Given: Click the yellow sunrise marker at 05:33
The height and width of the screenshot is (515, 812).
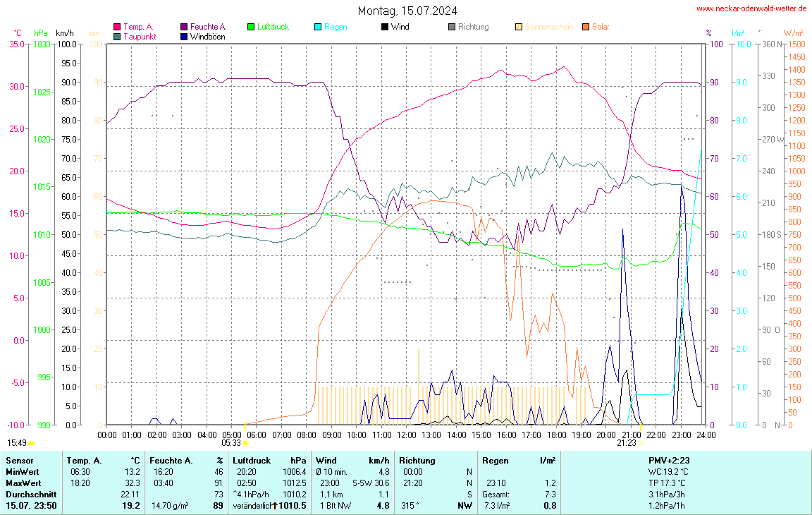Looking at the screenshot, I should coord(245,443).
